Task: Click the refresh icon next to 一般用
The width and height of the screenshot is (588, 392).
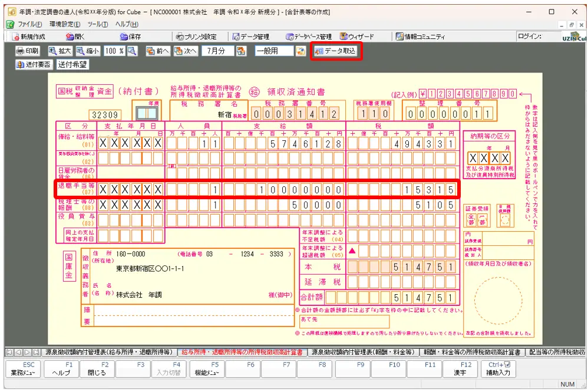Action: [300, 51]
